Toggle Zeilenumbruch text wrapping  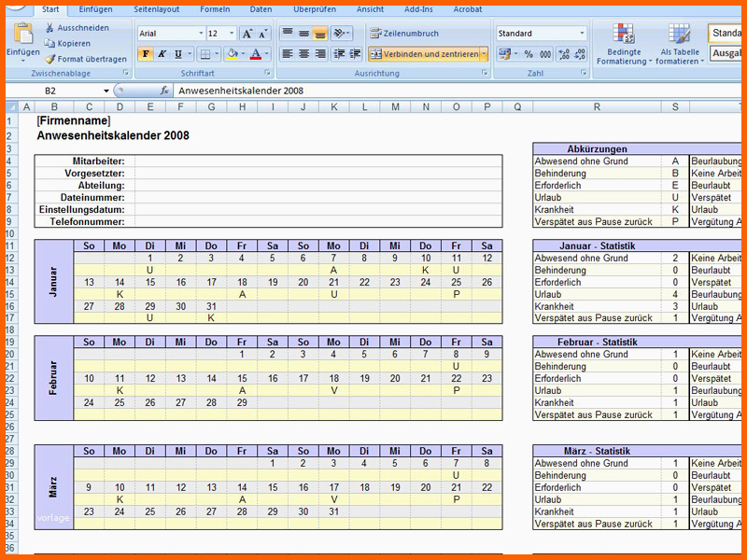pyautogui.click(x=403, y=34)
